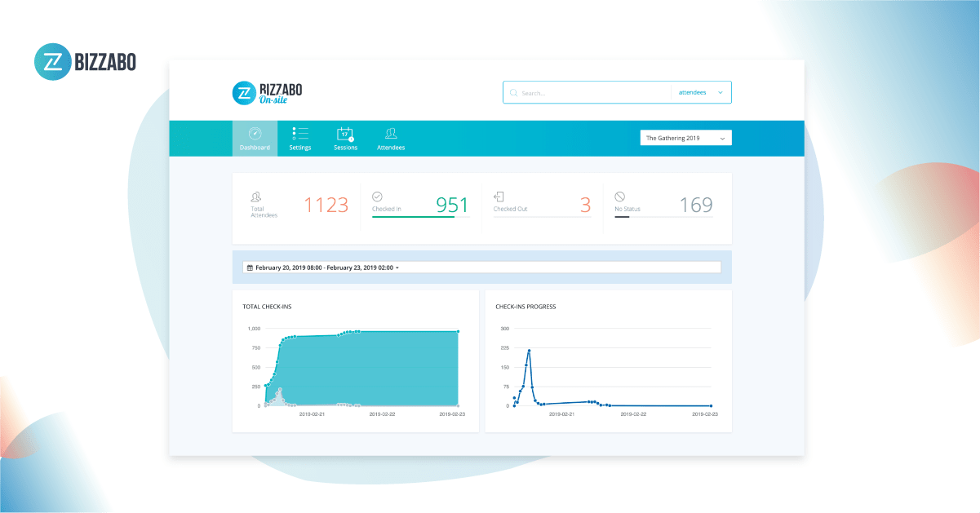Click the Attendees people icon
980x513 pixels.
391,134
